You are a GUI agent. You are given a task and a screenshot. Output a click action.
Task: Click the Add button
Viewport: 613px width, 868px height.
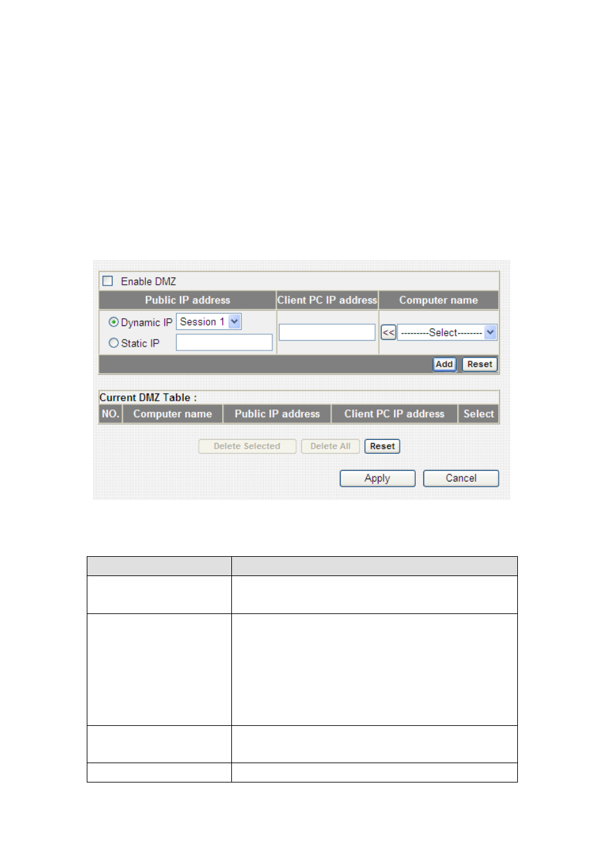click(444, 365)
